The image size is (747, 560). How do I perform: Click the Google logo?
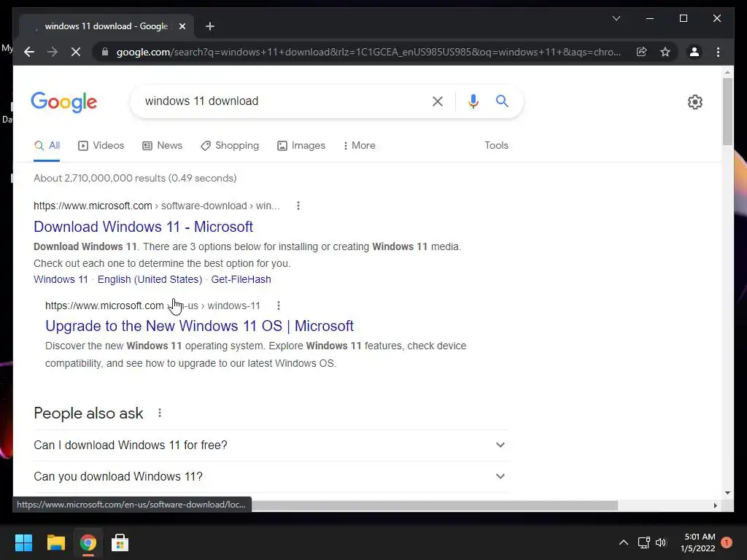pos(64,102)
